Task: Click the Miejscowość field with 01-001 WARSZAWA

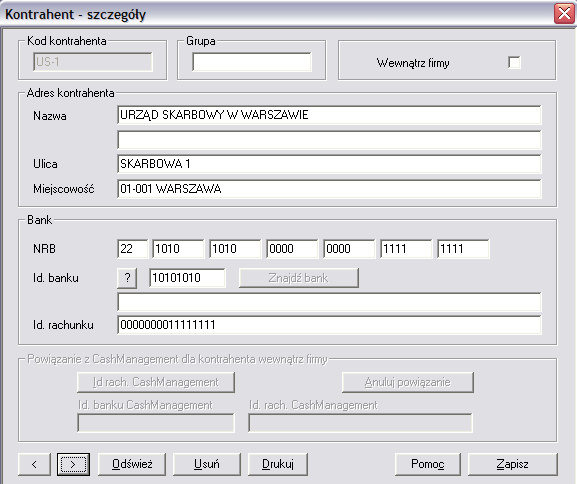Action: (x=329, y=189)
